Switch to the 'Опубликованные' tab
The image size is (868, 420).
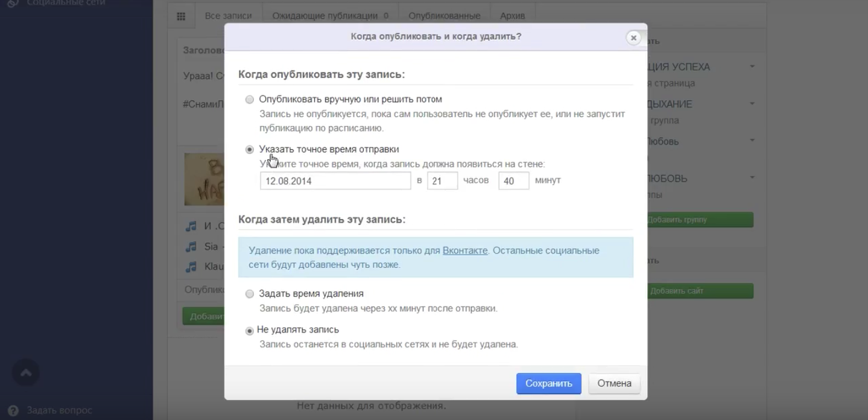coord(444,16)
